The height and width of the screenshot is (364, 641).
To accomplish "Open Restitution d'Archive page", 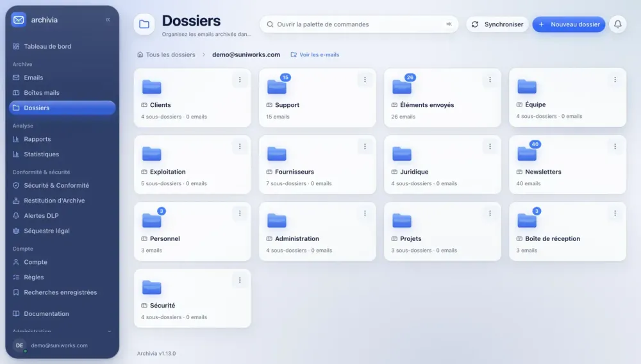I will tap(62, 201).
